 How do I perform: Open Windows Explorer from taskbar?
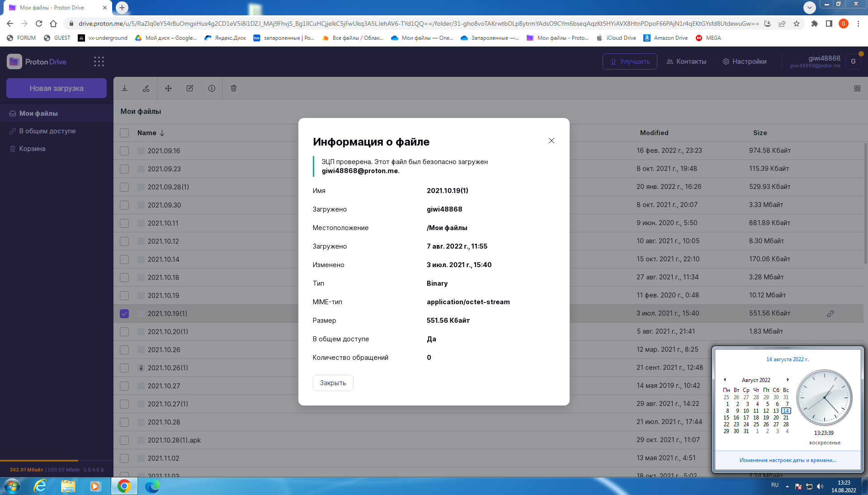click(68, 486)
